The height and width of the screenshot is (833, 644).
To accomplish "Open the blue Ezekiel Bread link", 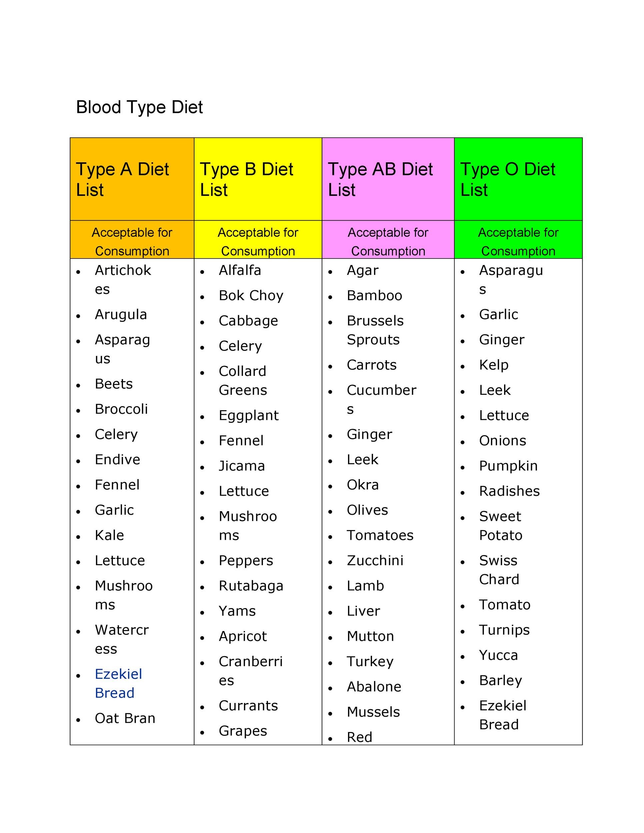I will tap(118, 683).
